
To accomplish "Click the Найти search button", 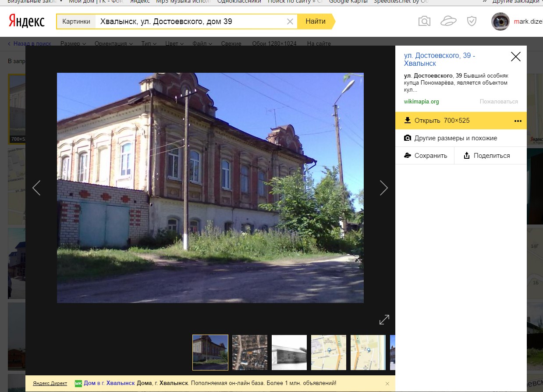I will pos(316,21).
